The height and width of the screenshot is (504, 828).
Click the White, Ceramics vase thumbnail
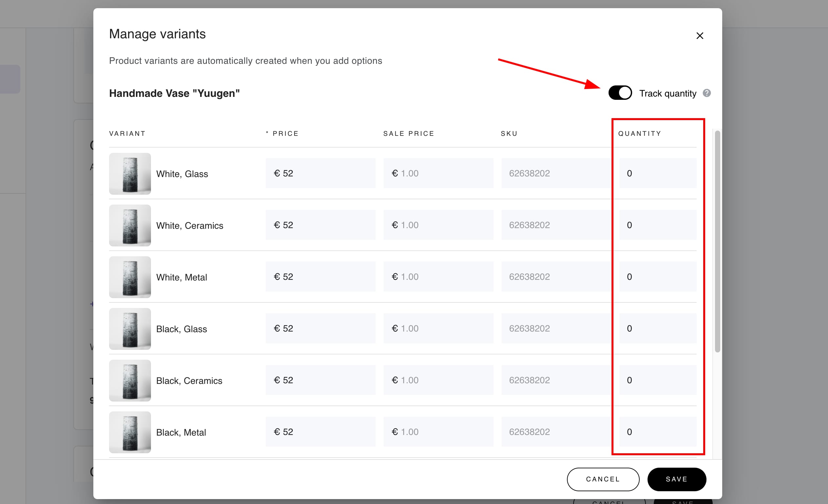[130, 225]
